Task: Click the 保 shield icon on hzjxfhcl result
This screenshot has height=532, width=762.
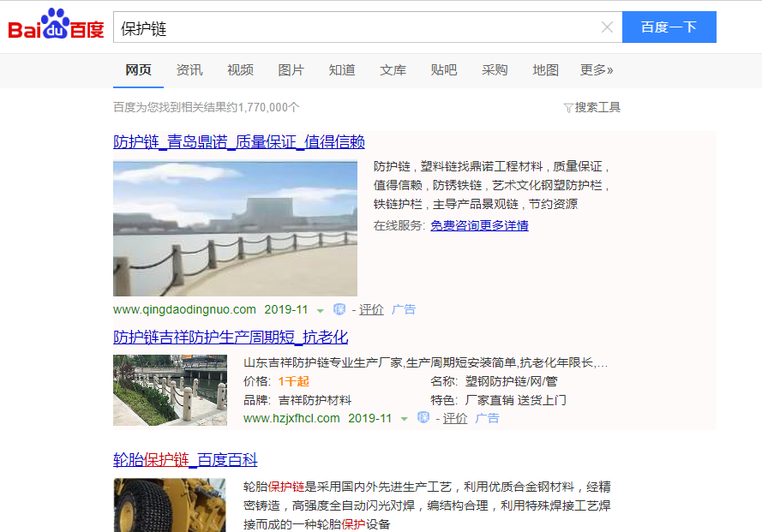Action: click(x=423, y=418)
